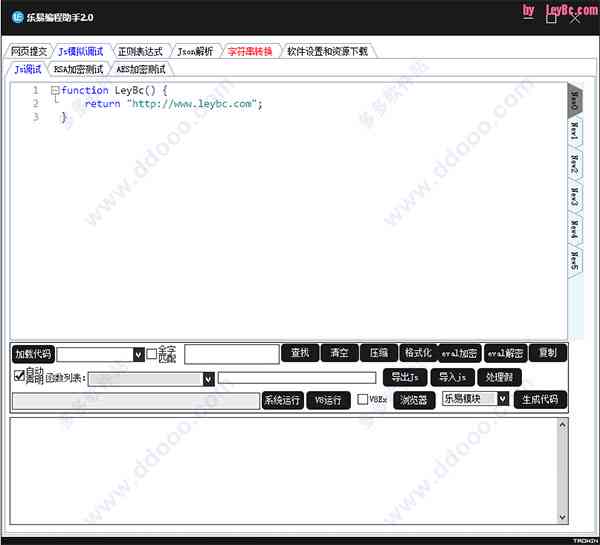Image resolution: width=600 pixels, height=545 pixels.
Task: Click the 导入js button
Action: [x=453, y=377]
